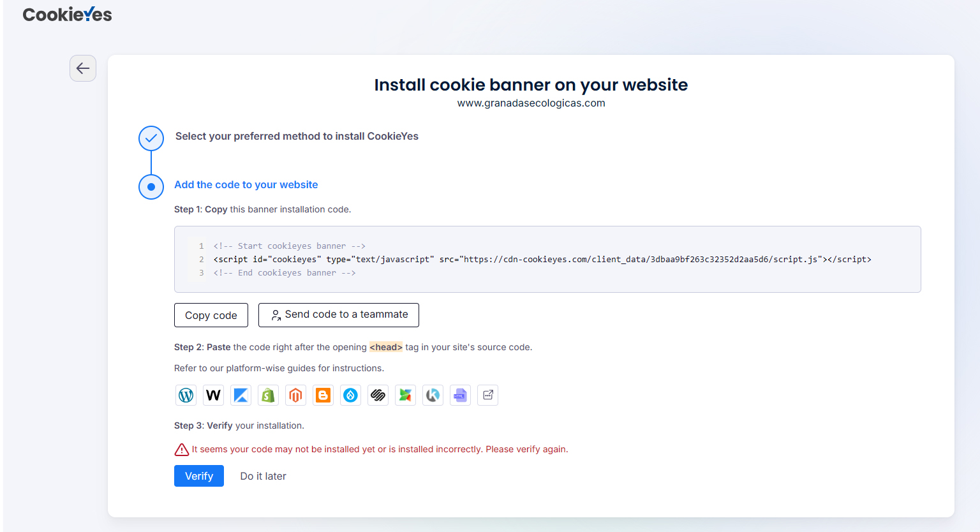The image size is (980, 532).
Task: Open the Magento installation guide
Action: tap(295, 395)
